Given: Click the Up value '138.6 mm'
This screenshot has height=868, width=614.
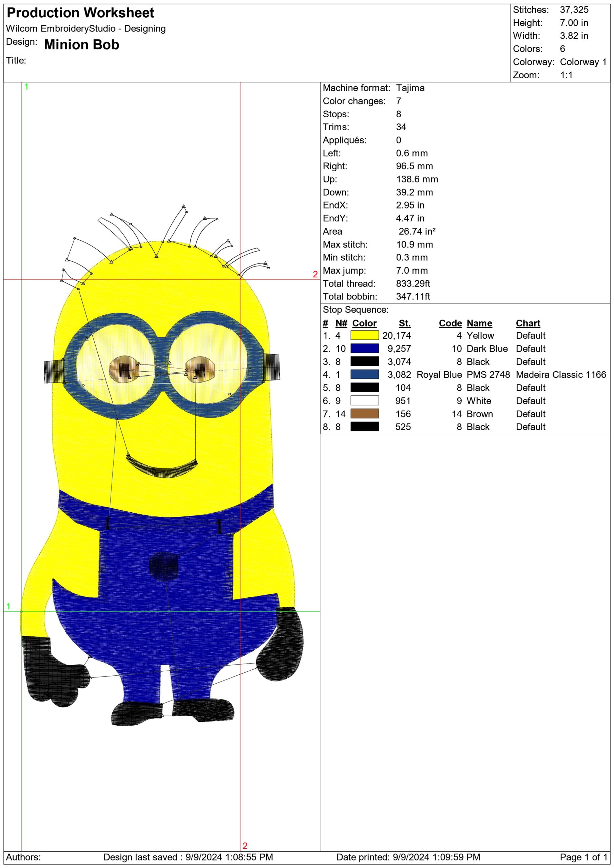Looking at the screenshot, I should (x=417, y=179).
